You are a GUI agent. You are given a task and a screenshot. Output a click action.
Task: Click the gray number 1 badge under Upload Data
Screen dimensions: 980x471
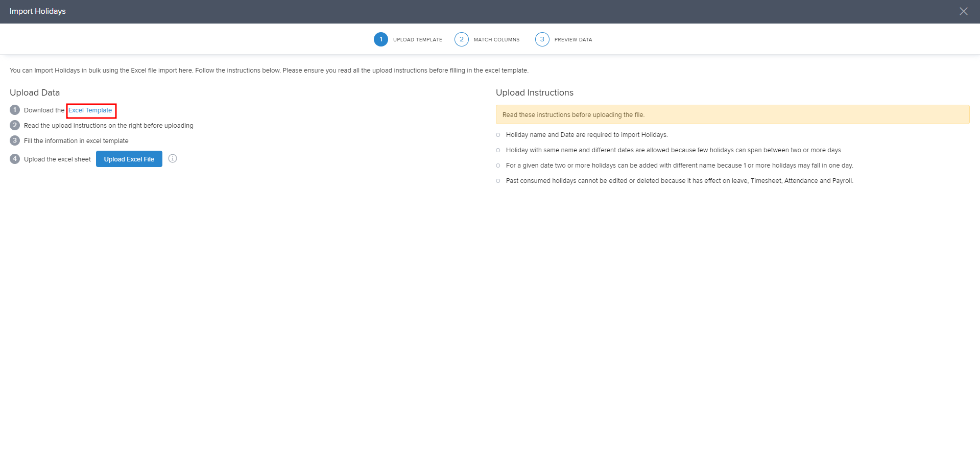tap(15, 110)
